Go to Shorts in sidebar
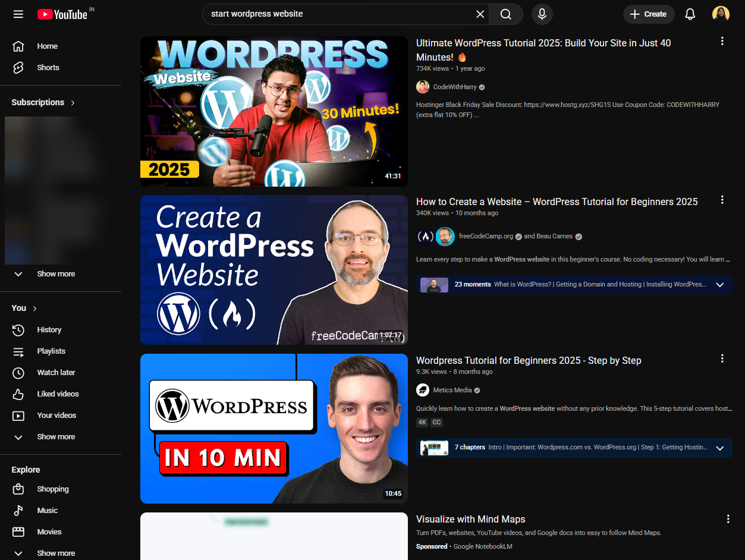The width and height of the screenshot is (745, 560). [48, 68]
